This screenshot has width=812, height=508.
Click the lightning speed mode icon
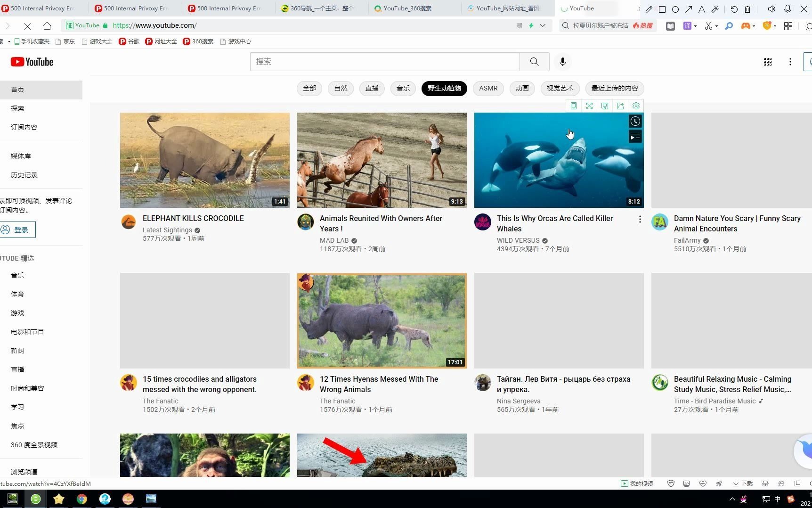(531, 26)
